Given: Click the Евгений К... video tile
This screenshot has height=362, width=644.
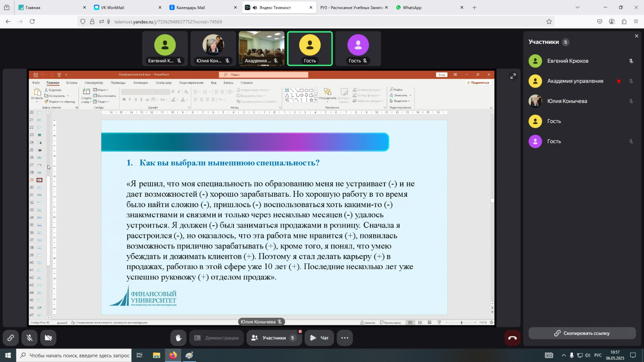Looking at the screenshot, I should pos(165,48).
